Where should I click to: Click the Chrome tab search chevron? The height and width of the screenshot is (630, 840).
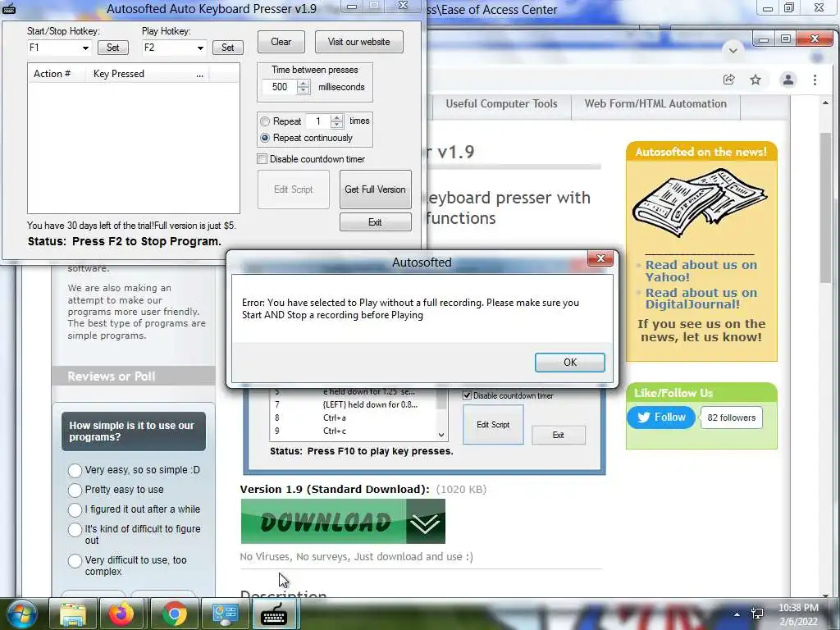click(733, 50)
